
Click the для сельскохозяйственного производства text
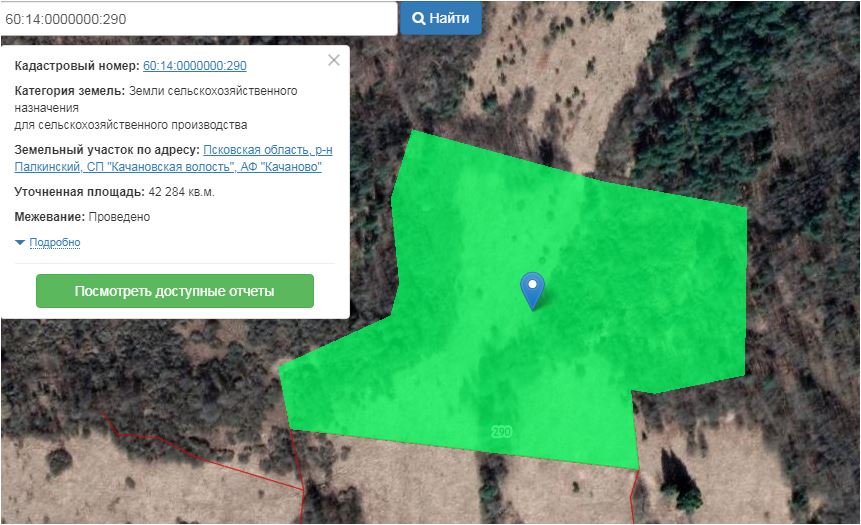pos(131,125)
